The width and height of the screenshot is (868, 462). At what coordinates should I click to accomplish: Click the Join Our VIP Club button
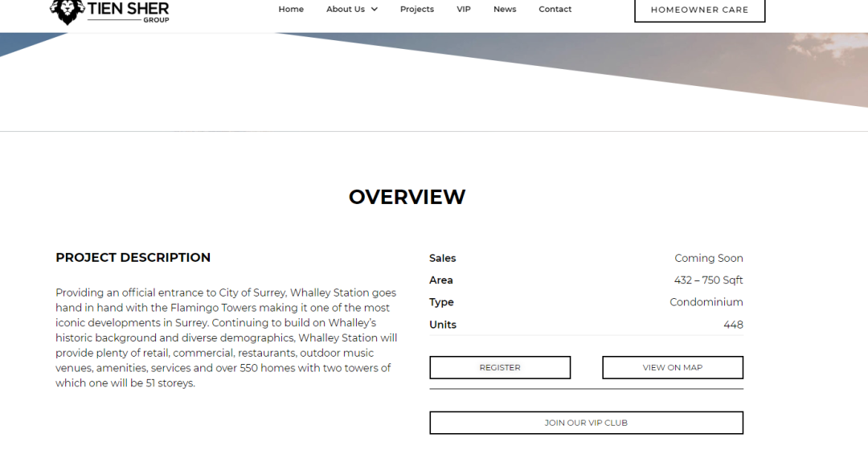point(586,423)
